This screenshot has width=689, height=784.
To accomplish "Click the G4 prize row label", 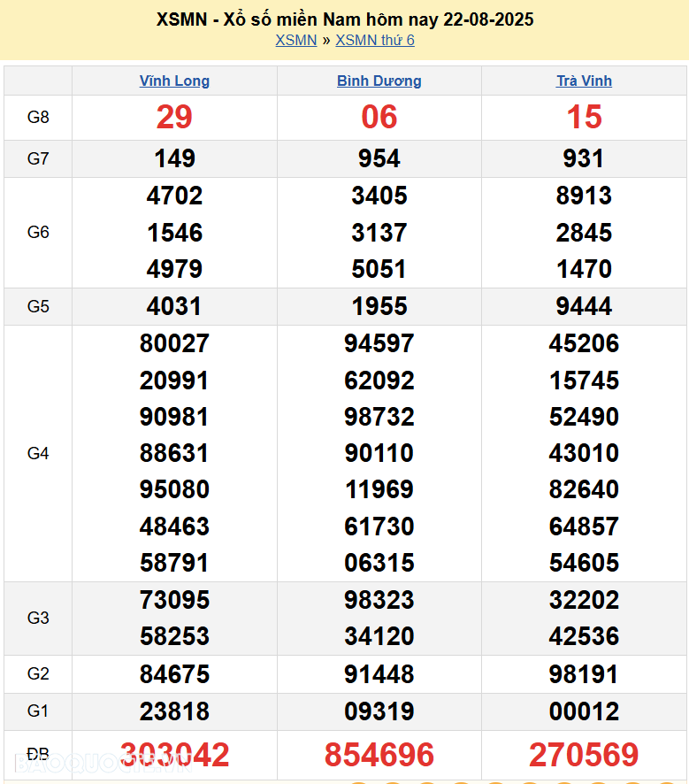I will [x=38, y=453].
